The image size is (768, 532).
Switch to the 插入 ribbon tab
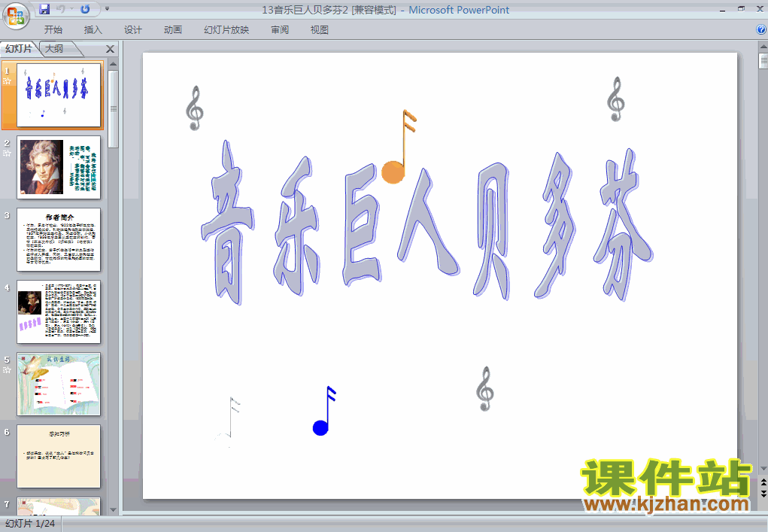(x=93, y=30)
